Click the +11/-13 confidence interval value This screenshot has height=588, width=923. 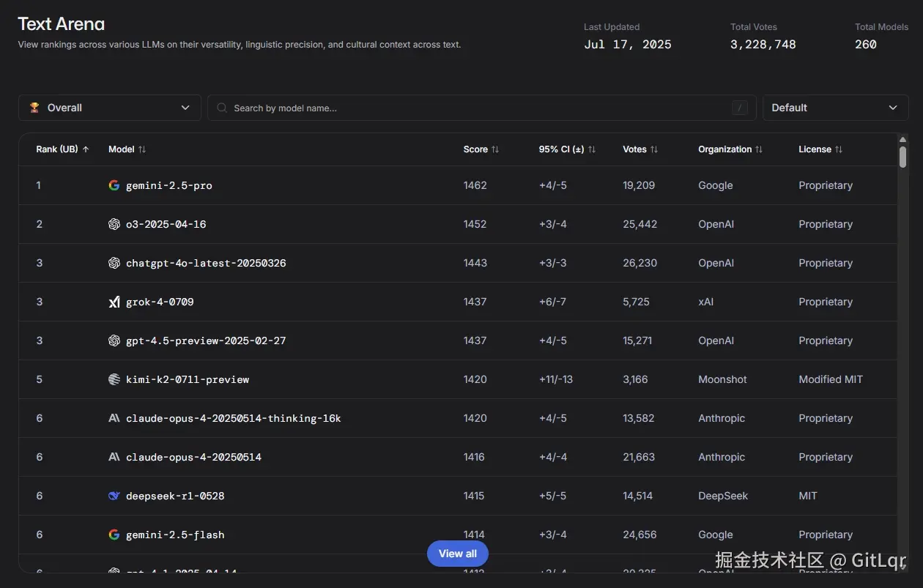tap(556, 379)
